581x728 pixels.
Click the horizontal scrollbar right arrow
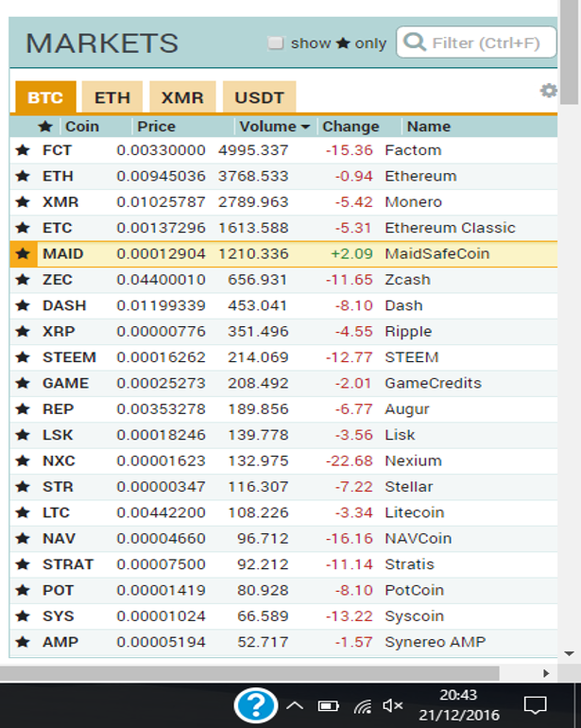pos(546,673)
